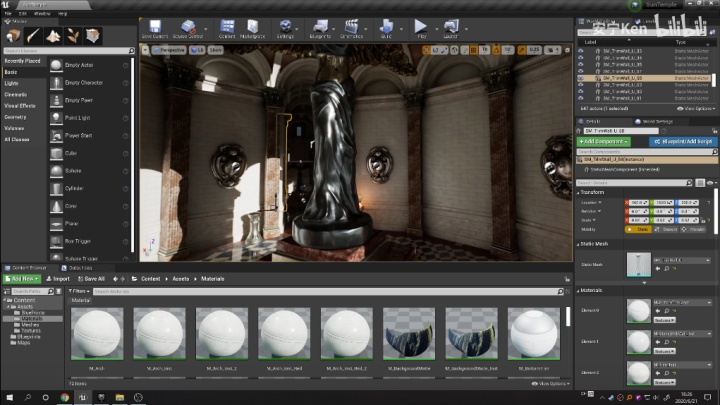Image resolution: width=720 pixels, height=405 pixels.
Task: Select the Place mode cube icon
Action: pos(13,36)
